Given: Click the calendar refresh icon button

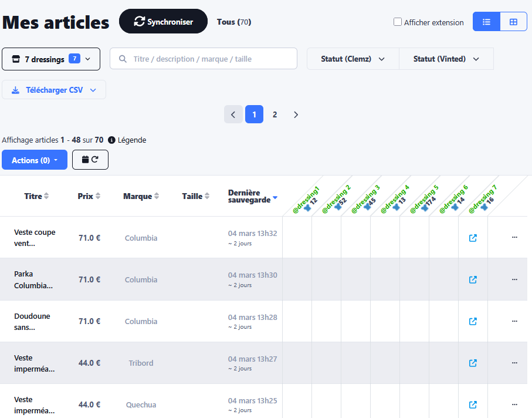Looking at the screenshot, I should [90, 160].
